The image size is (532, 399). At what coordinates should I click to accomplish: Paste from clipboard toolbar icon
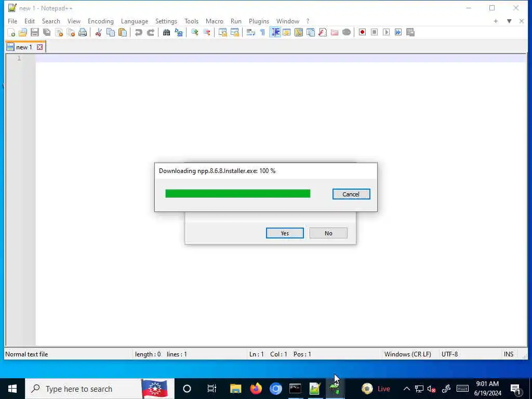click(x=123, y=32)
